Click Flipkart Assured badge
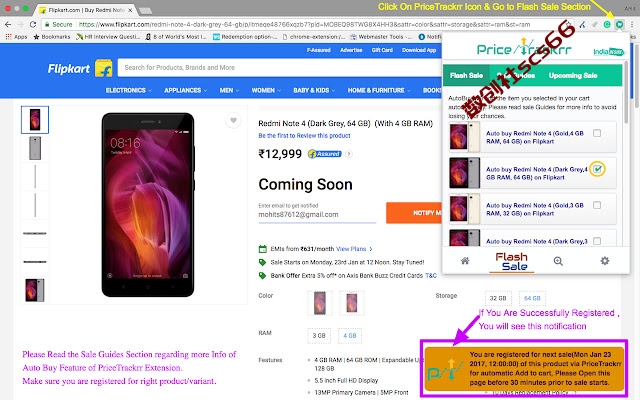The image size is (640, 400). (x=324, y=154)
